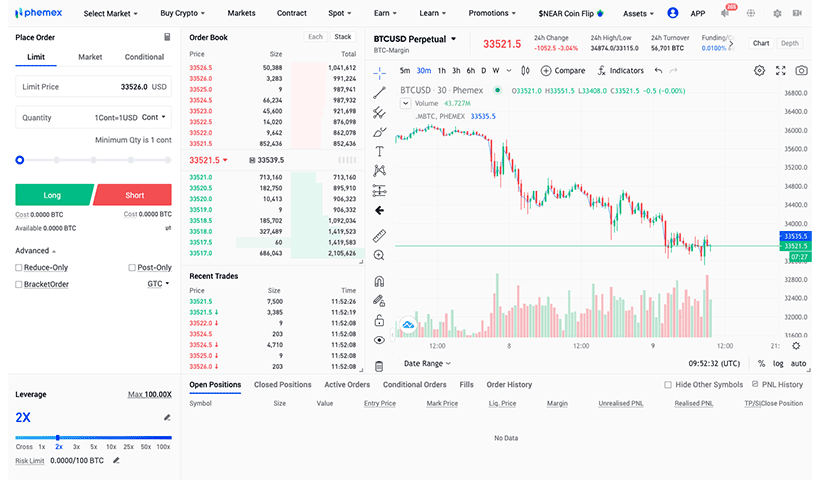Image resolution: width=820 pixels, height=480 pixels.
Task: Open candlestick chart style selector
Action: point(526,71)
